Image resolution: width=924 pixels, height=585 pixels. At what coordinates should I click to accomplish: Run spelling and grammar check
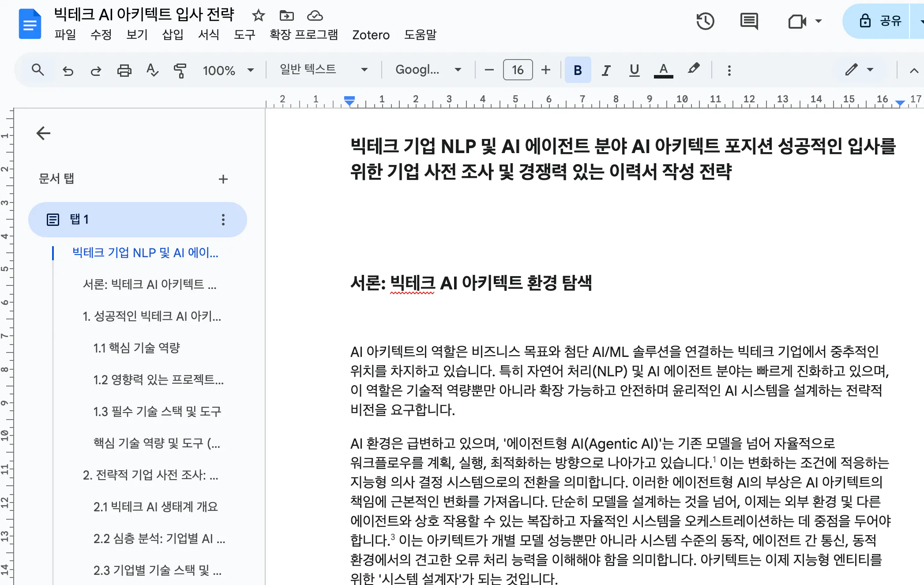[152, 70]
